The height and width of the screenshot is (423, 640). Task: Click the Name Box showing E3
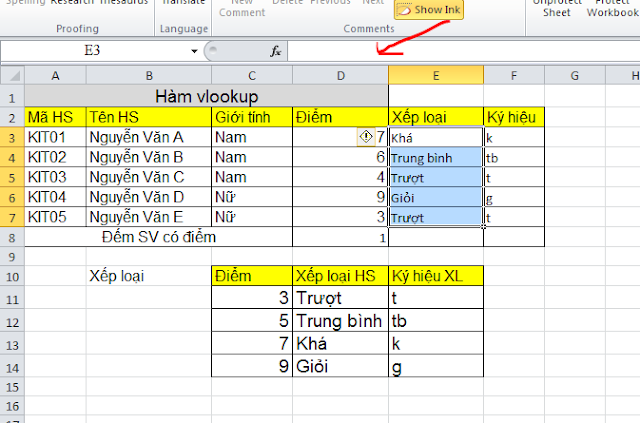(x=92, y=51)
